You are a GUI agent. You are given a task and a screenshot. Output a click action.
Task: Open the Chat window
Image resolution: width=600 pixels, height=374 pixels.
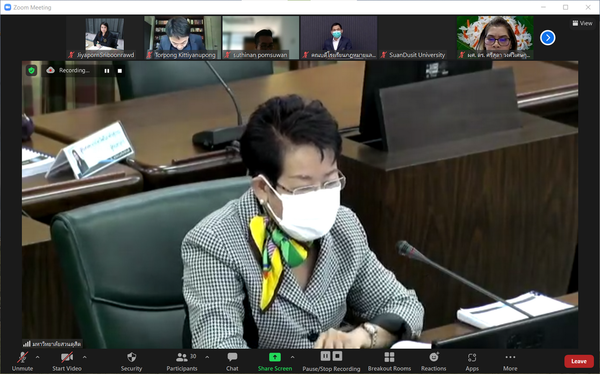pyautogui.click(x=232, y=362)
